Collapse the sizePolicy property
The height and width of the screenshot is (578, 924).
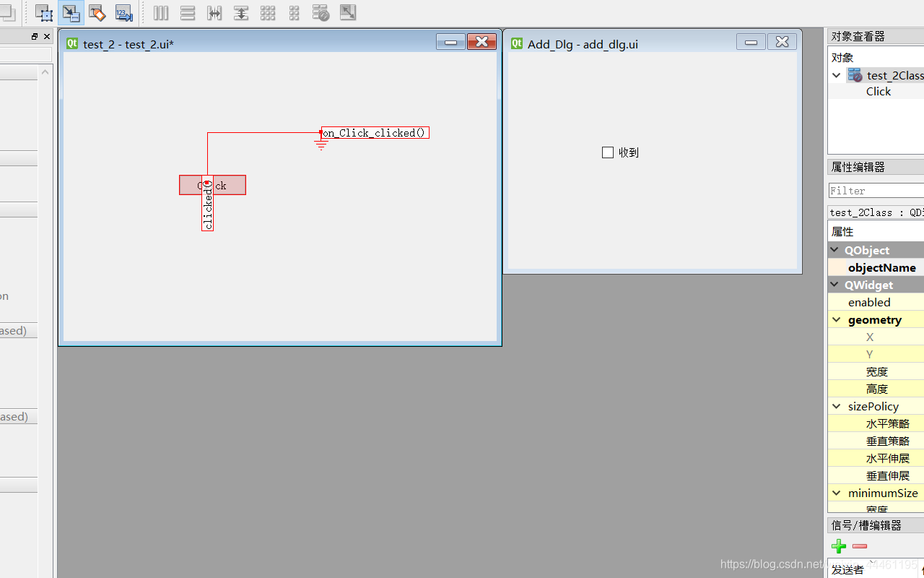(x=836, y=406)
